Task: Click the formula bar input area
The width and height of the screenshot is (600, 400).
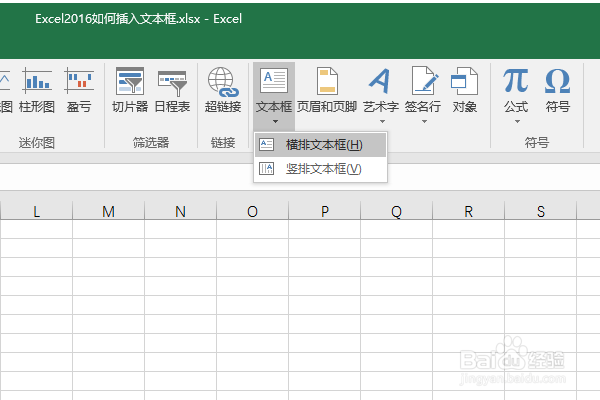Action: point(300,177)
